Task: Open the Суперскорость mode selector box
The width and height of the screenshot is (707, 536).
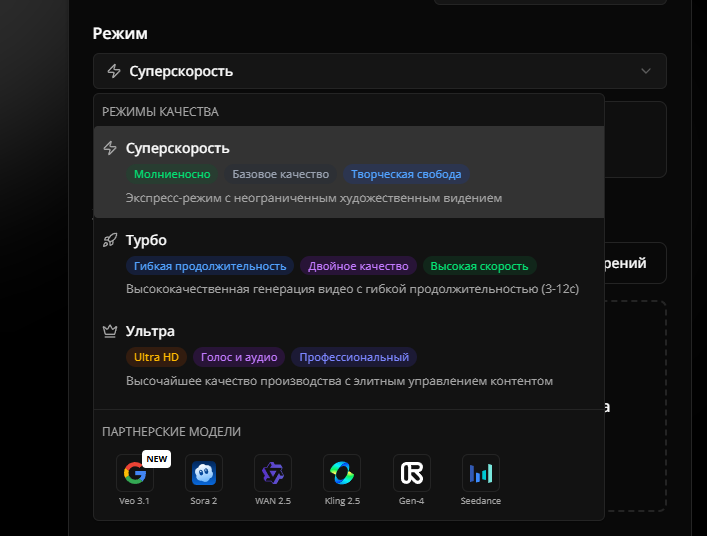Action: [x=379, y=71]
